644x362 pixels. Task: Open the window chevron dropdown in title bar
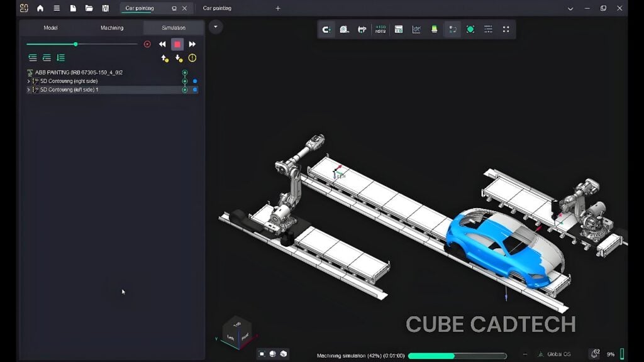point(570,9)
